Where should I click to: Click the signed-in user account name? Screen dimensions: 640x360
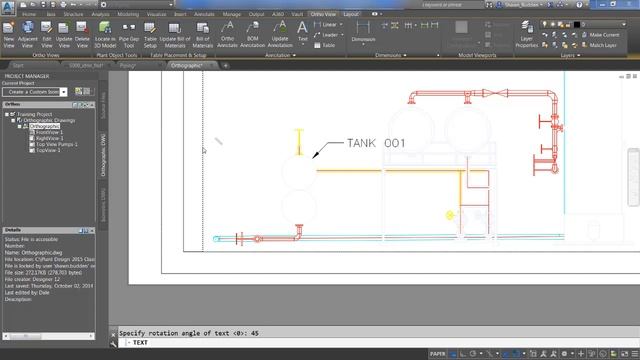pyautogui.click(x=521, y=5)
